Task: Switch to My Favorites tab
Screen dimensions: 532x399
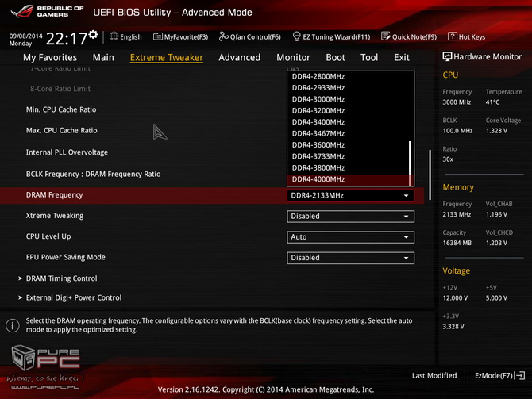Action: 50,58
